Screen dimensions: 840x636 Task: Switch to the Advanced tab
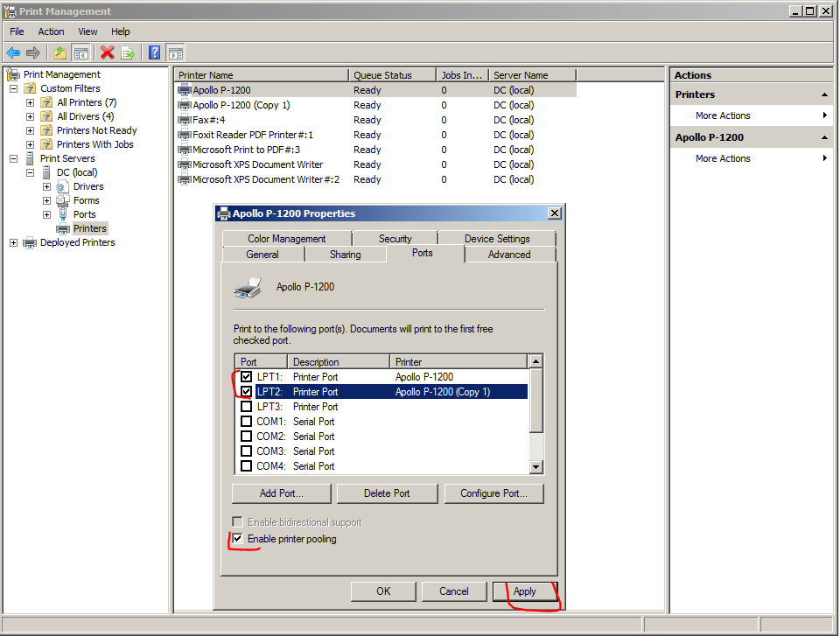pyautogui.click(x=509, y=255)
